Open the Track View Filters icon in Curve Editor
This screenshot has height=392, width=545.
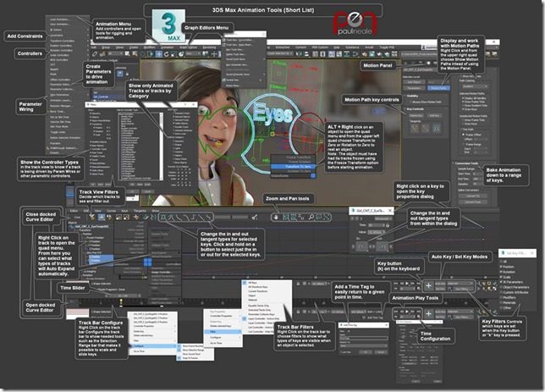point(91,217)
